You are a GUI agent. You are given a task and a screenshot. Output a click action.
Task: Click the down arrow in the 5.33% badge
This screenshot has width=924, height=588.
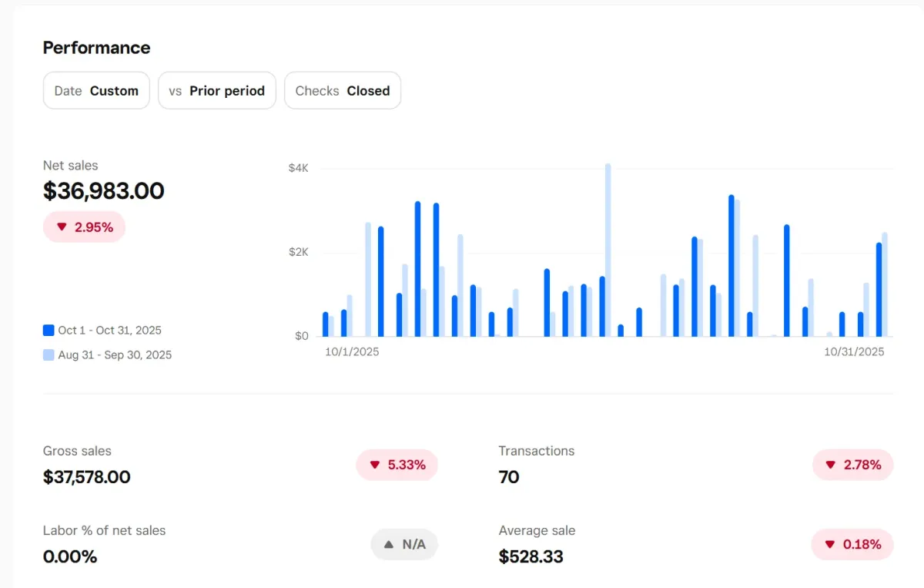[375, 465]
